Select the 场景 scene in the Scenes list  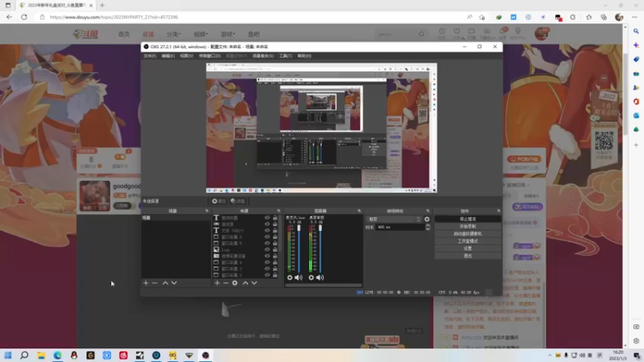[175, 218]
